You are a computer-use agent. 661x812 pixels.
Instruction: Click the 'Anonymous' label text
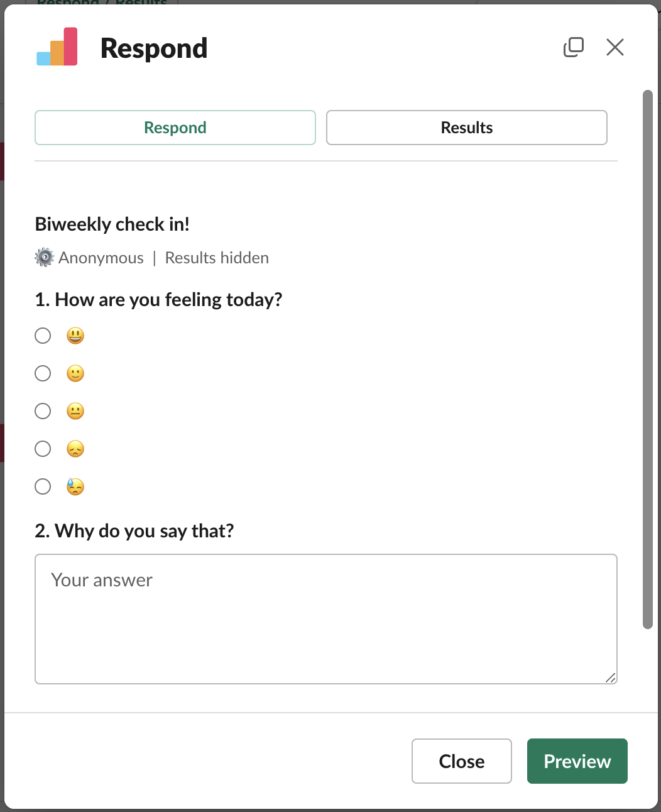[101, 258]
